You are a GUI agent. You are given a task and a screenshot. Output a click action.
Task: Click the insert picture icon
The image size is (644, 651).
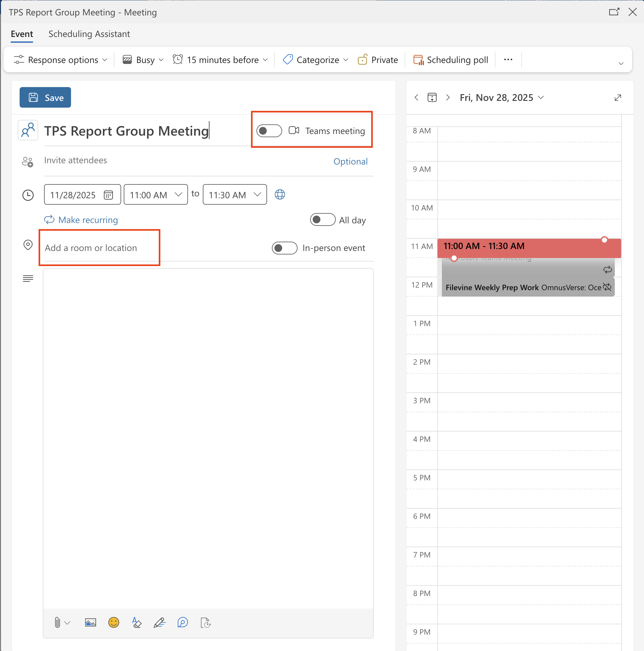coord(90,622)
